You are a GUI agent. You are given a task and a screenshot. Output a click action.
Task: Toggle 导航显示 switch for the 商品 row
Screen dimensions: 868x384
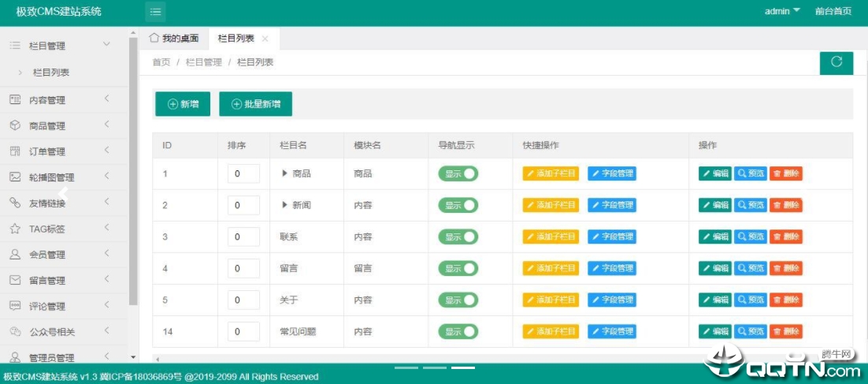coord(458,173)
